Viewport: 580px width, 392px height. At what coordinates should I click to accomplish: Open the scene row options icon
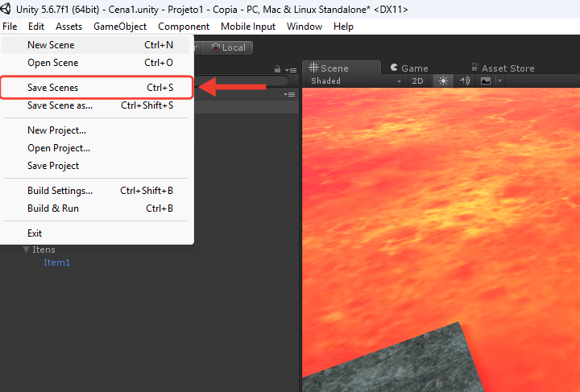(290, 95)
